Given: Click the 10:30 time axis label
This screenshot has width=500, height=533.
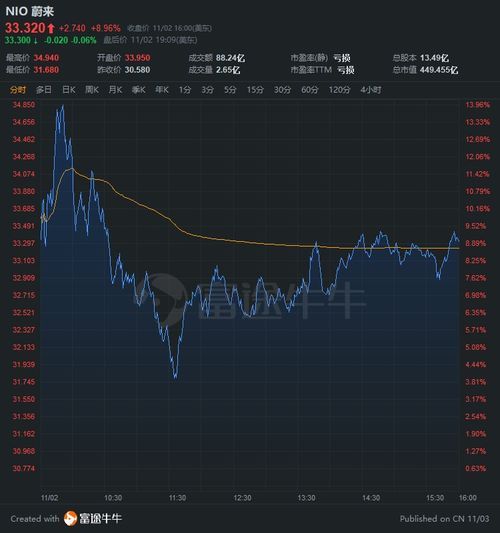Looking at the screenshot, I should click(x=113, y=498).
